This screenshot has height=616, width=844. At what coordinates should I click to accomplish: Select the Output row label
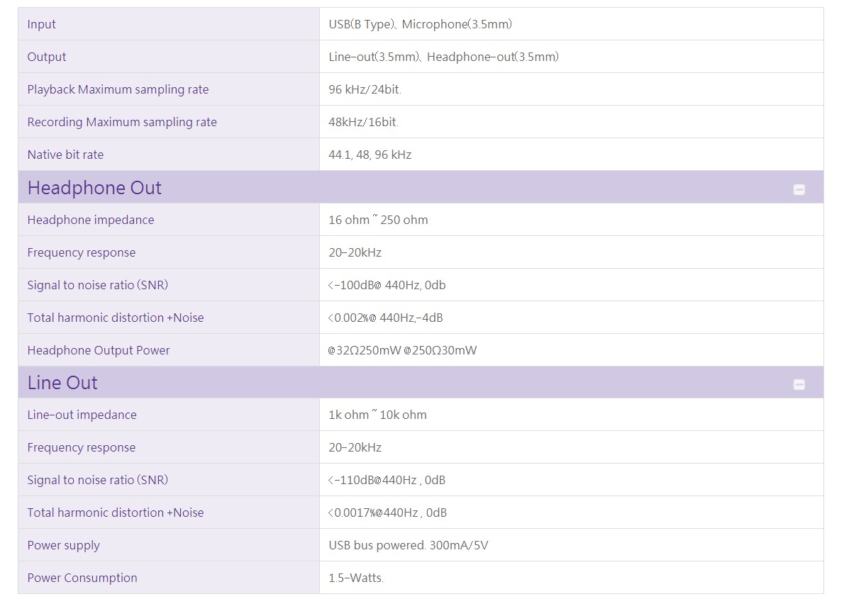point(46,57)
